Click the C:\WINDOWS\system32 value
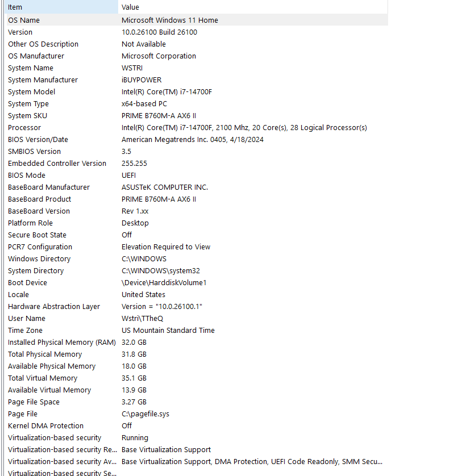 coord(161,271)
